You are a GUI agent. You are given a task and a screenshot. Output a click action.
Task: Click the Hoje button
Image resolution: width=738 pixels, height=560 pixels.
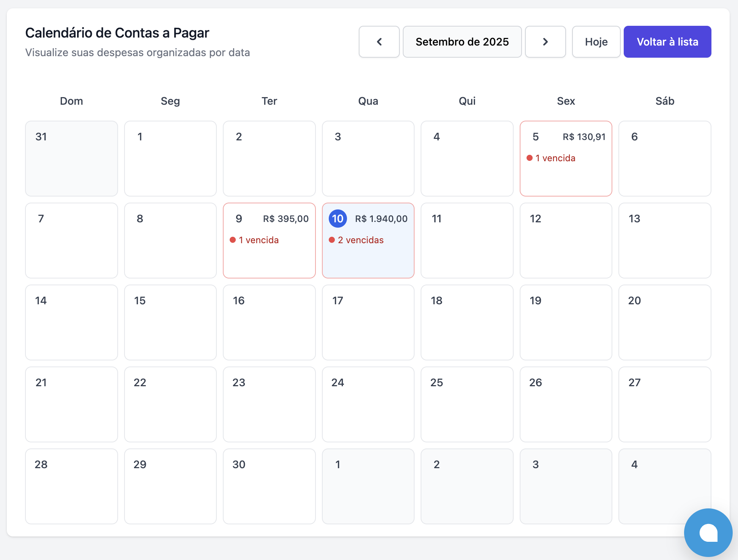click(x=596, y=42)
